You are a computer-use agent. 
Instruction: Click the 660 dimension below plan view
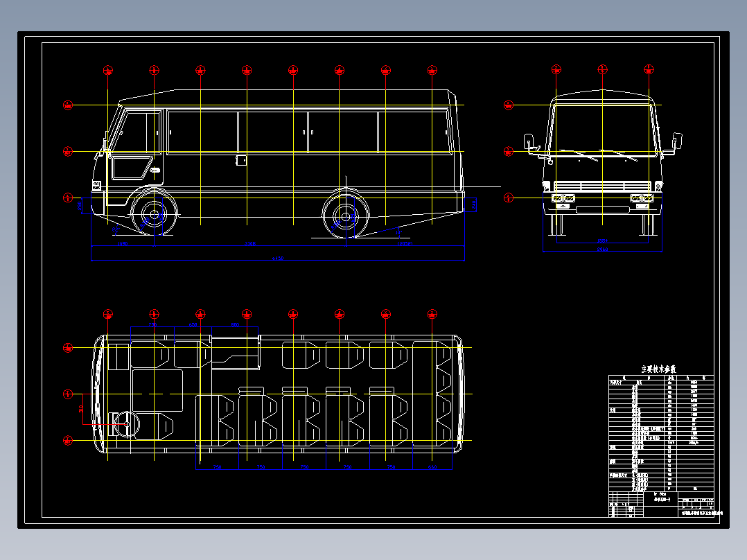pyautogui.click(x=432, y=467)
